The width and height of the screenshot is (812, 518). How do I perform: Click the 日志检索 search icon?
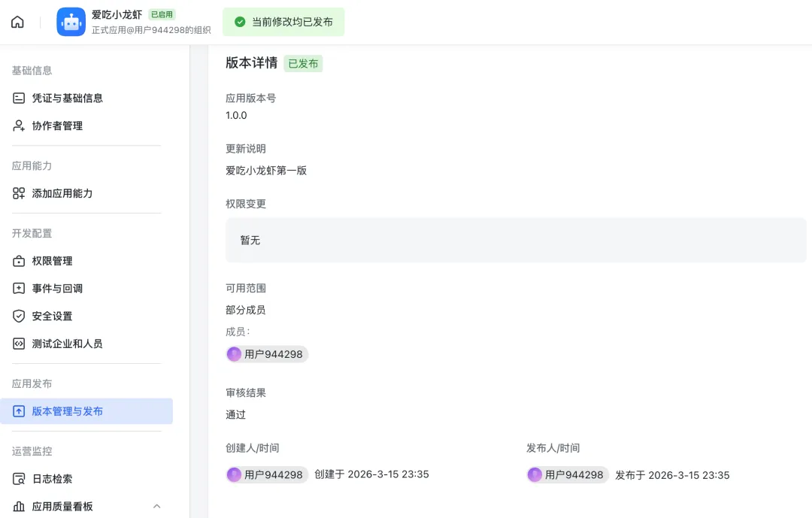click(19, 479)
